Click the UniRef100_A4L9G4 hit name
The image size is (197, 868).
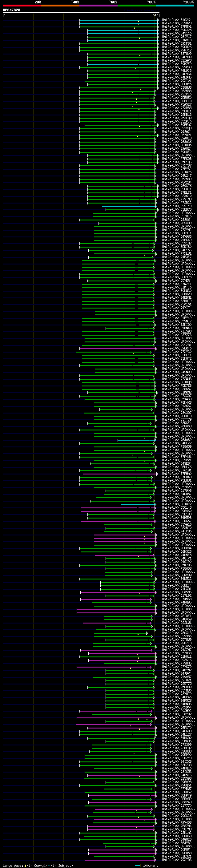(177, 74)
